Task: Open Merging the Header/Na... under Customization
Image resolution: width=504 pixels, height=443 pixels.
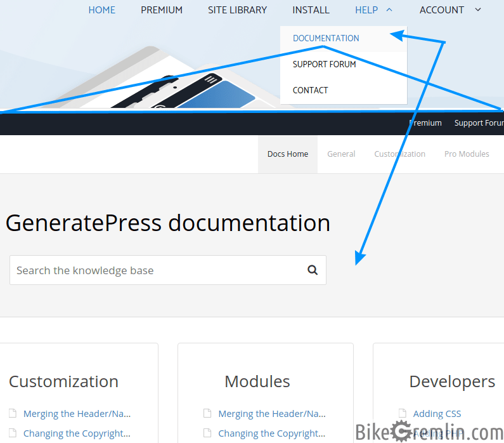Action: coord(77,414)
